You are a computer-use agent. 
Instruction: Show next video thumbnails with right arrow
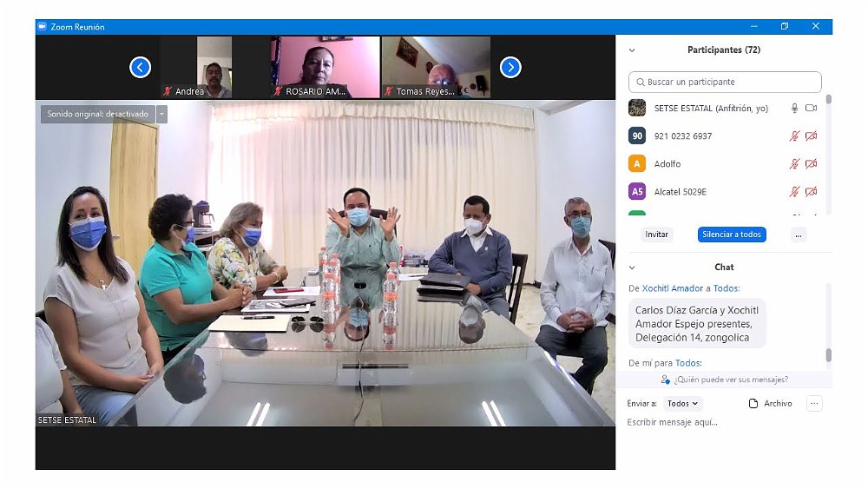(510, 67)
